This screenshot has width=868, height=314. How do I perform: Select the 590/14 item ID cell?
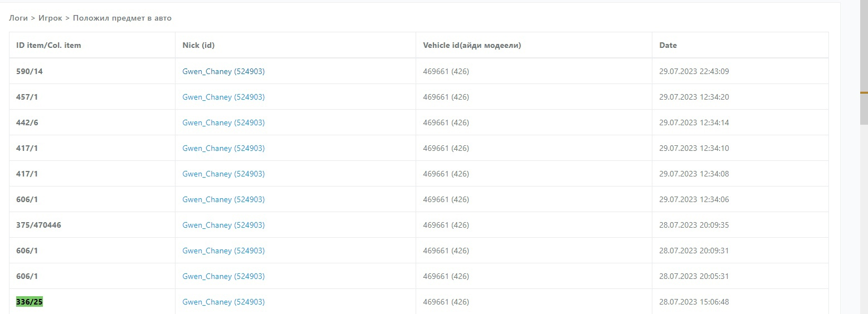(30, 71)
